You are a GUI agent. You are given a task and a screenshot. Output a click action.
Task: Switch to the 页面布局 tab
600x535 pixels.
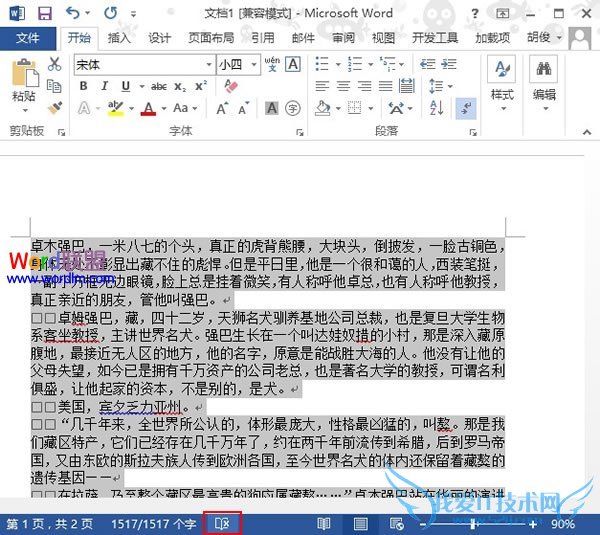pos(211,38)
